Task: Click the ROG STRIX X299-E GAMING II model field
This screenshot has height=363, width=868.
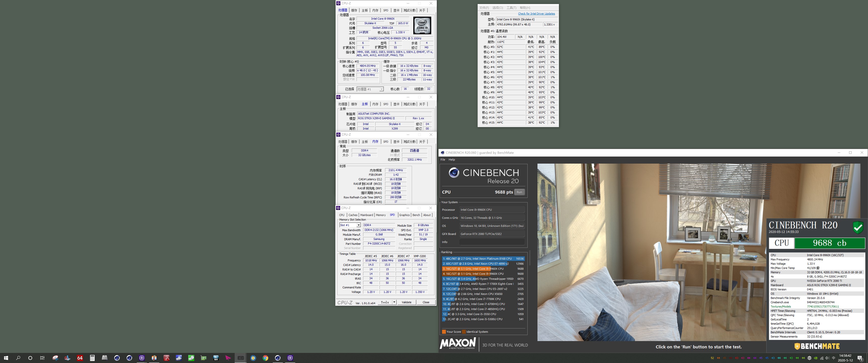Action: (x=381, y=118)
